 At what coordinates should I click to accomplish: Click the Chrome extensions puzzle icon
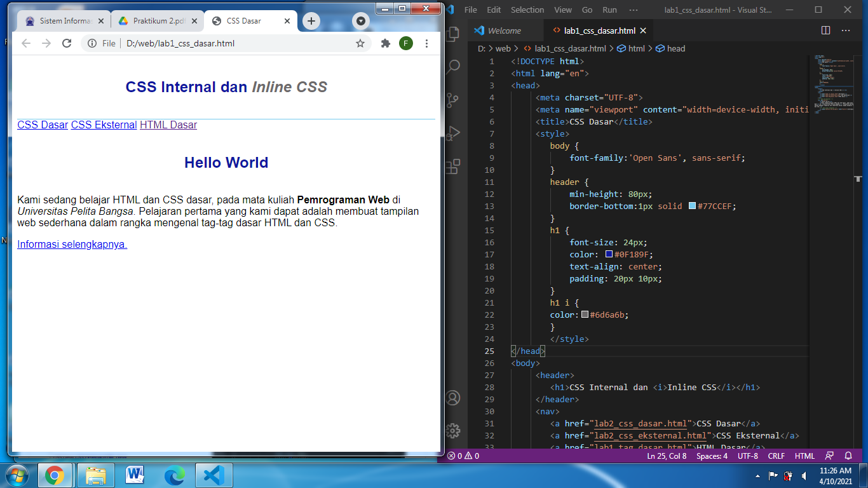tap(384, 43)
